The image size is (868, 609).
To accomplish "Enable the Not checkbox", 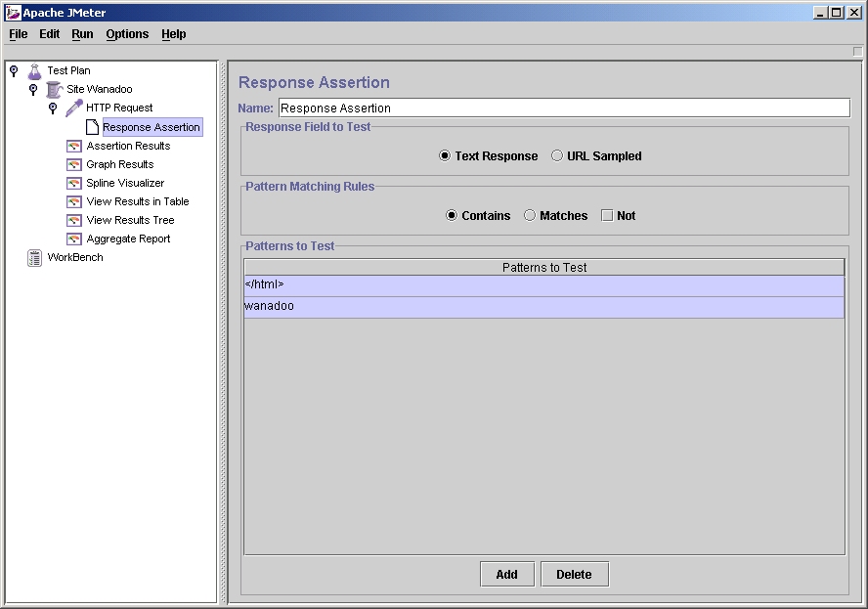I will [607, 216].
